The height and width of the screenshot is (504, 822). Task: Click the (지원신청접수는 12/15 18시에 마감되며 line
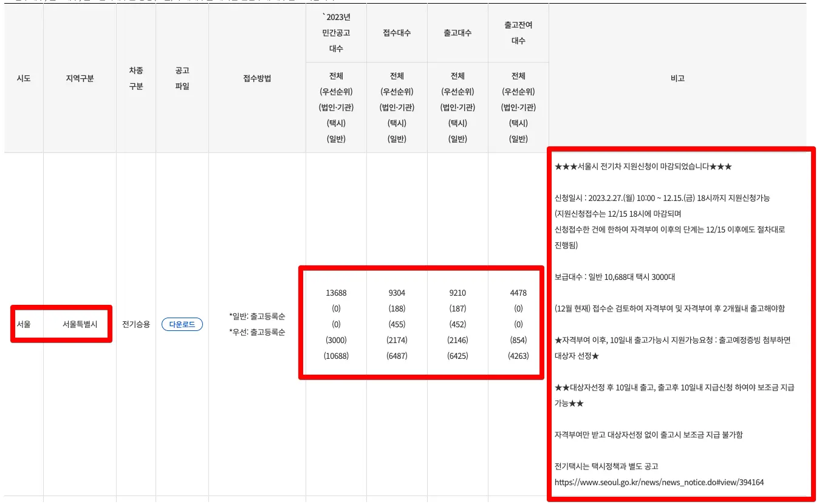(618, 214)
